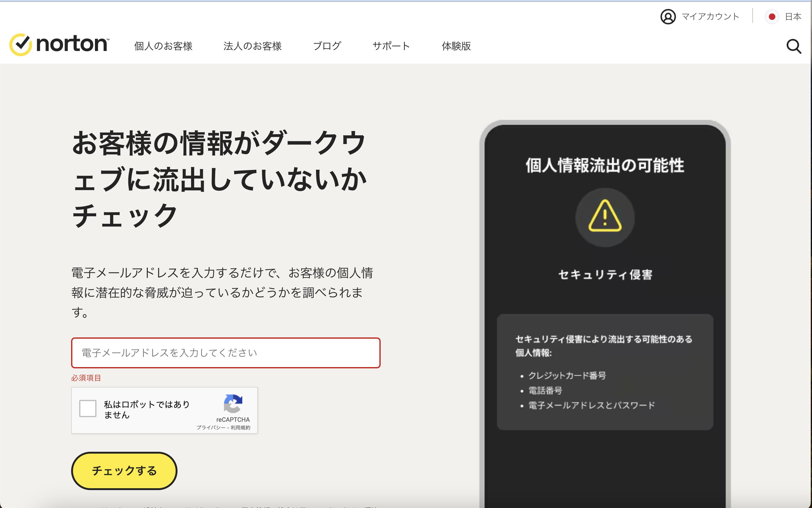Image resolution: width=812 pixels, height=508 pixels.
Task: Click the yellow warning triangle icon
Action: (x=605, y=216)
